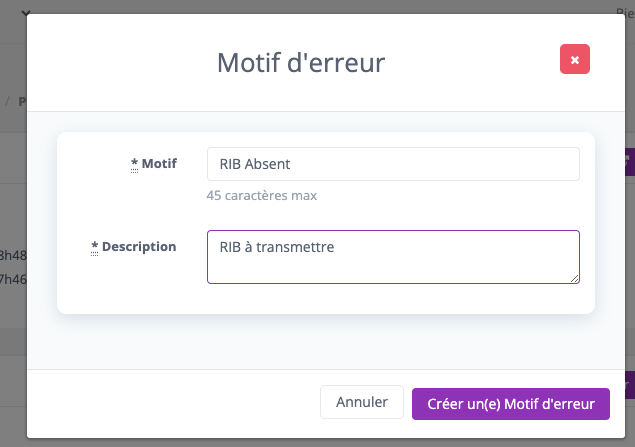Click the bold Motif field label
Viewport: 635px width, 447px height.
click(159, 164)
